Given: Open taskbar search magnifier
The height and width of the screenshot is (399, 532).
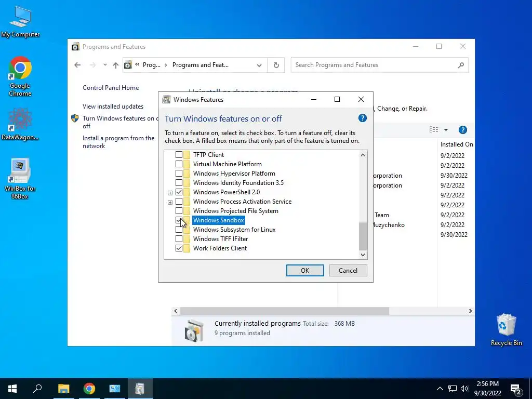Looking at the screenshot, I should coord(37,389).
